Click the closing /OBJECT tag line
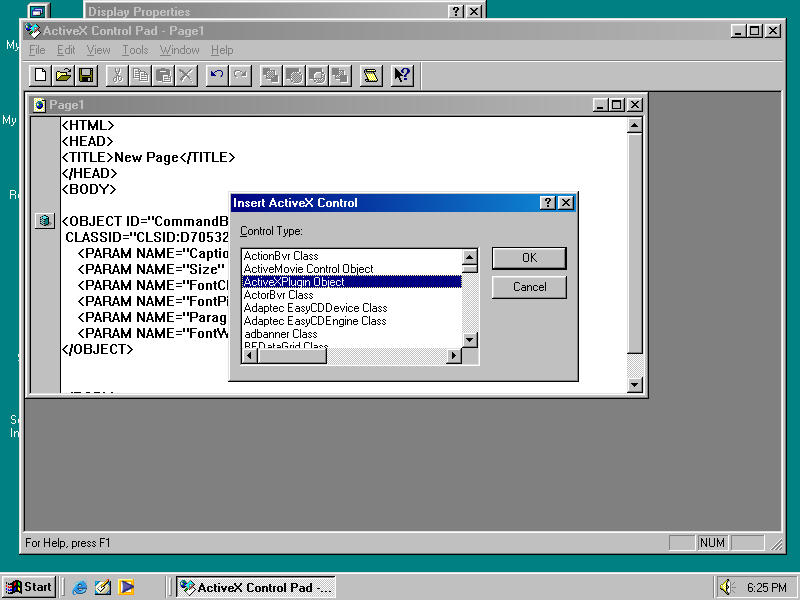The image size is (800, 600). click(97, 349)
